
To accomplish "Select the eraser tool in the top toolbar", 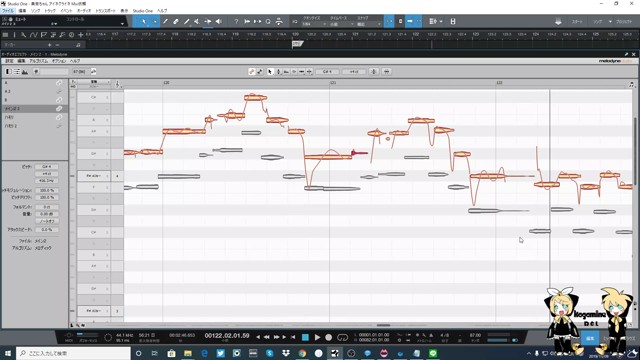I will coord(176,21).
